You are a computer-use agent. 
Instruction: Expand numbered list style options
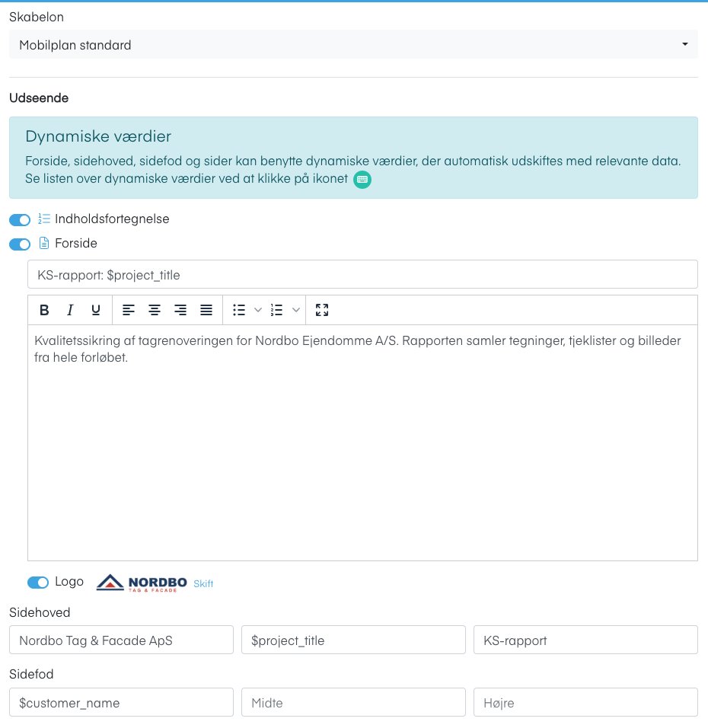pyautogui.click(x=295, y=310)
